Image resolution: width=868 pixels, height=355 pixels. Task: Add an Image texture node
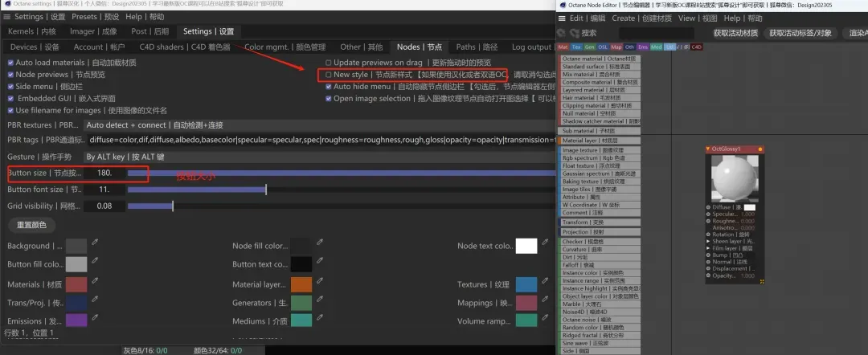(600, 150)
